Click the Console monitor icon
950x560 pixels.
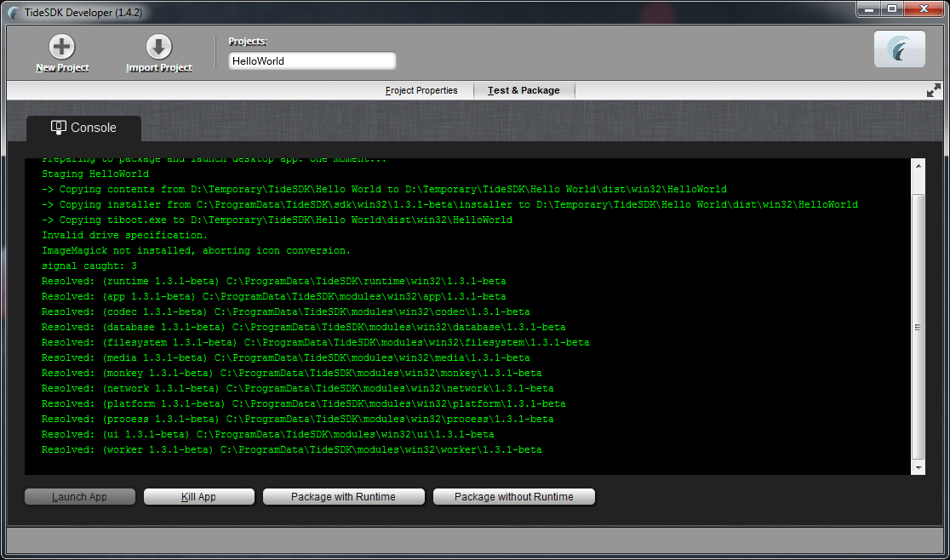pyautogui.click(x=58, y=127)
